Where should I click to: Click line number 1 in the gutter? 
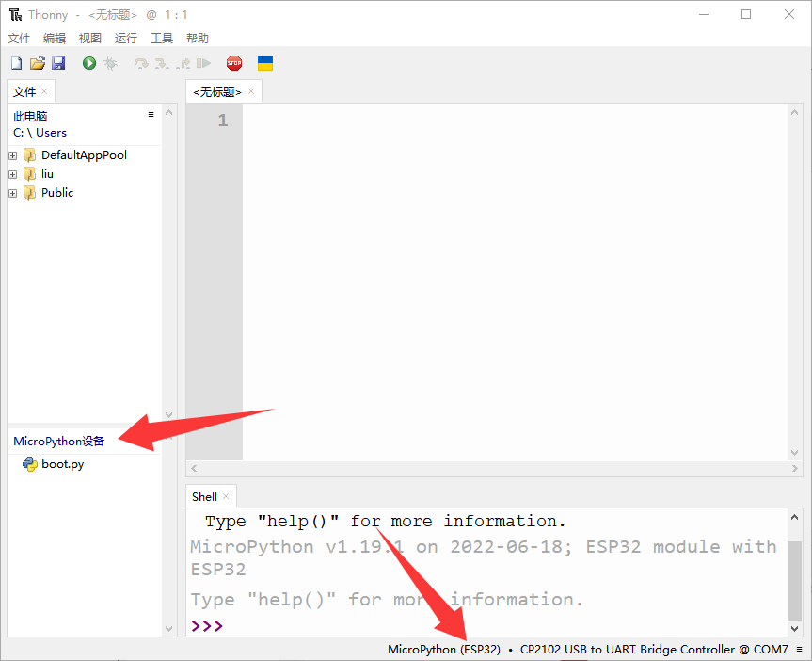(x=223, y=121)
